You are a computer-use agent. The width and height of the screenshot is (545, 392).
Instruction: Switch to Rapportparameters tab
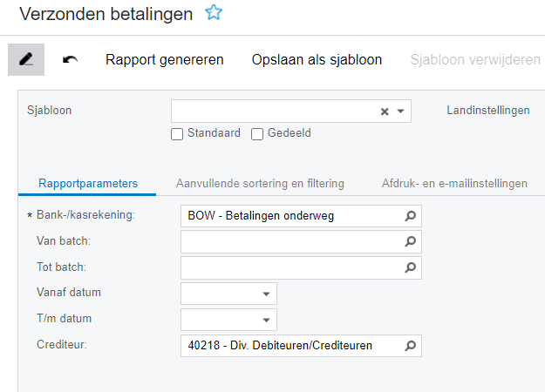pos(88,183)
